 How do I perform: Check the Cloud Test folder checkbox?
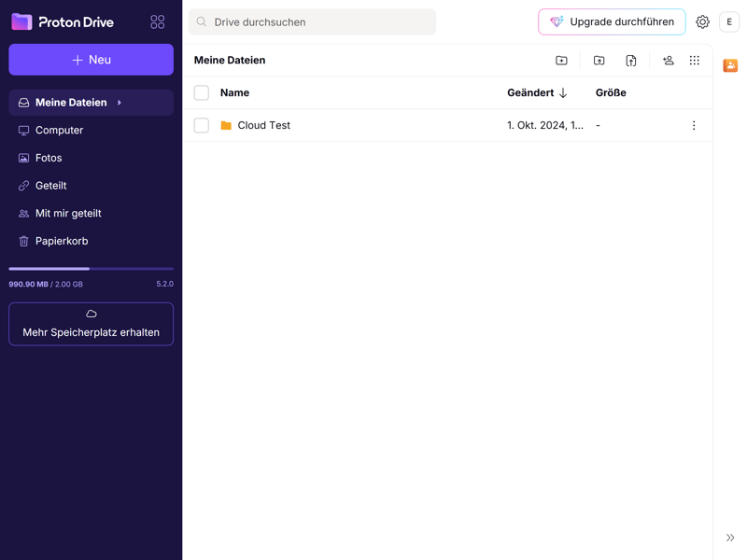pos(202,125)
